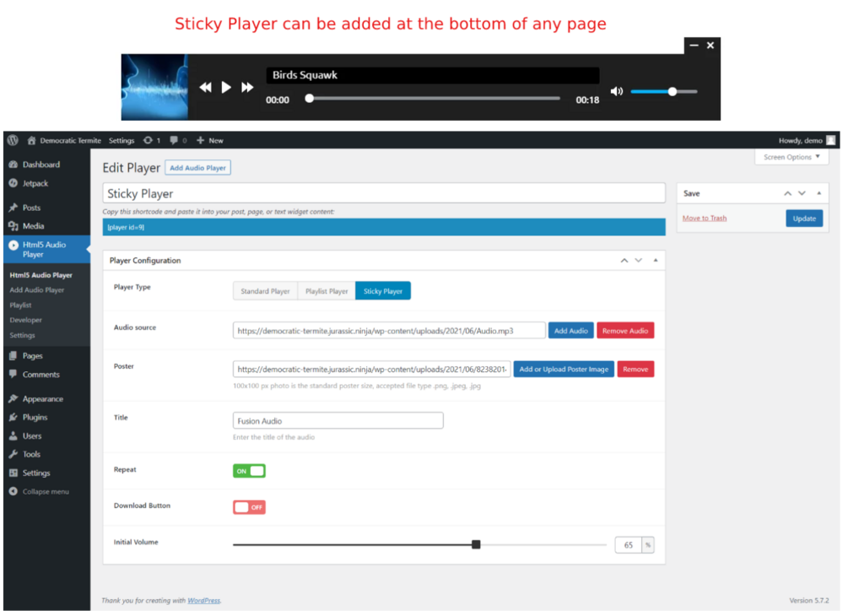Edit the Fusion Audio title field
The width and height of the screenshot is (848, 616).
point(338,421)
